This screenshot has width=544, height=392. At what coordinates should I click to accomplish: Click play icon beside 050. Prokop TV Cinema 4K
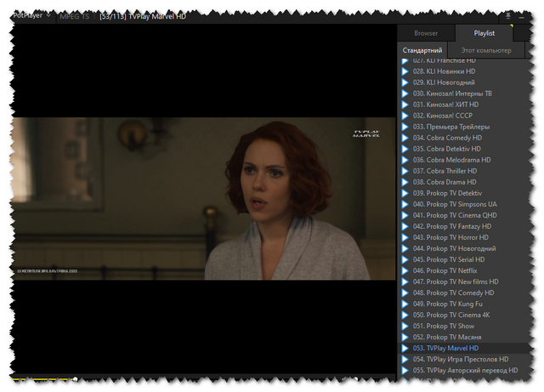pos(405,315)
